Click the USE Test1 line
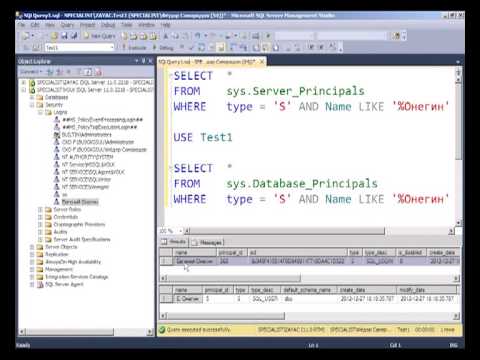The height and width of the screenshot is (360, 480). click(x=203, y=137)
